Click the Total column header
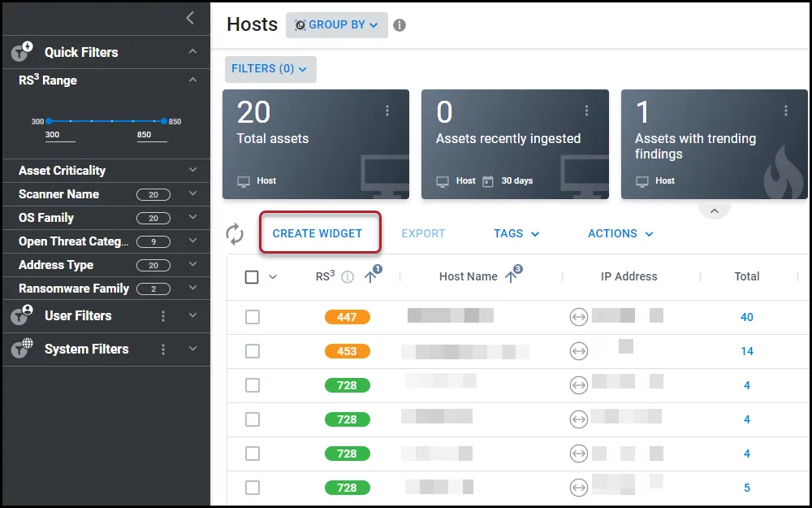Image resolution: width=812 pixels, height=508 pixels. pyautogui.click(x=747, y=277)
